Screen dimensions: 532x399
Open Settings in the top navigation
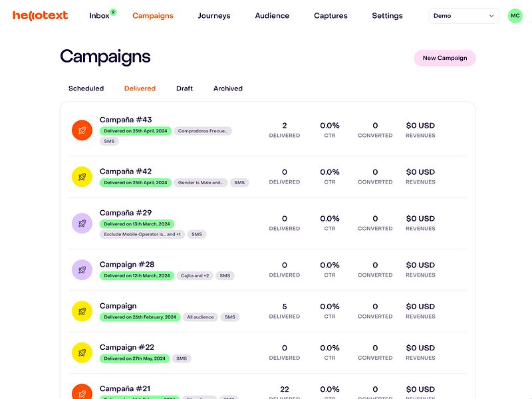[x=387, y=15]
